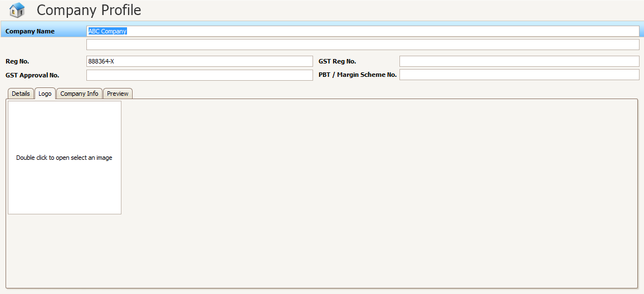Click the Company Profile heading text
This screenshot has height=294, width=644.
tap(89, 10)
